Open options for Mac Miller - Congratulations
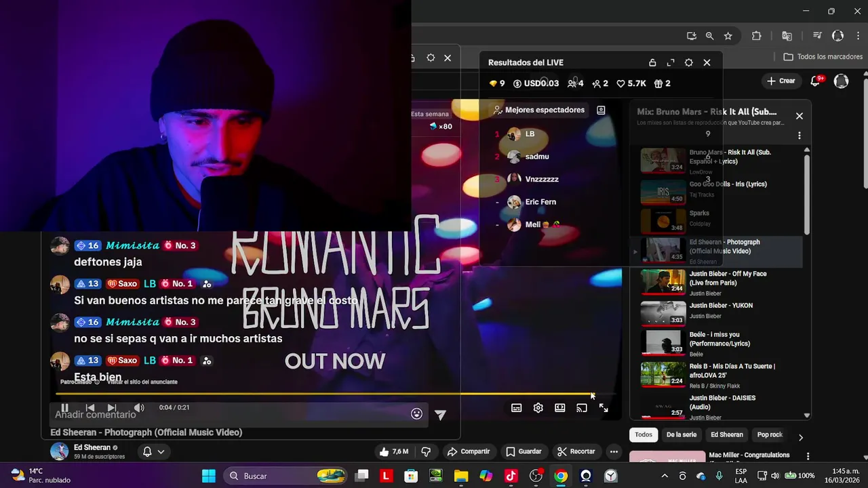 (808, 456)
